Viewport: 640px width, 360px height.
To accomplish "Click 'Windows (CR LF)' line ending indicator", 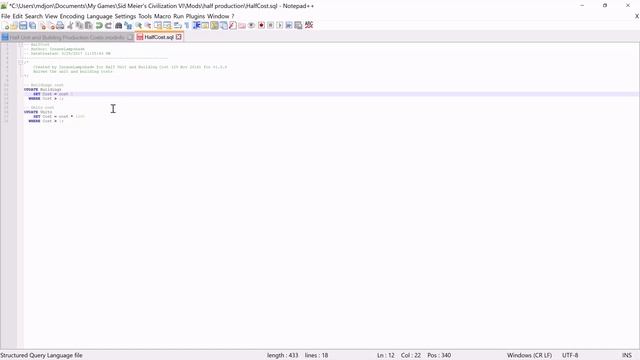I will pos(529,356).
